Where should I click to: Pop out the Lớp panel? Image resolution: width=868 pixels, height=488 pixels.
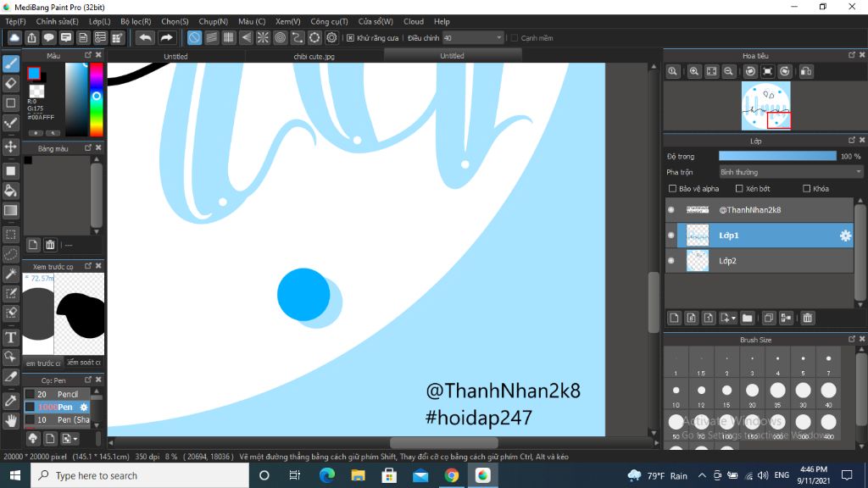(851, 140)
